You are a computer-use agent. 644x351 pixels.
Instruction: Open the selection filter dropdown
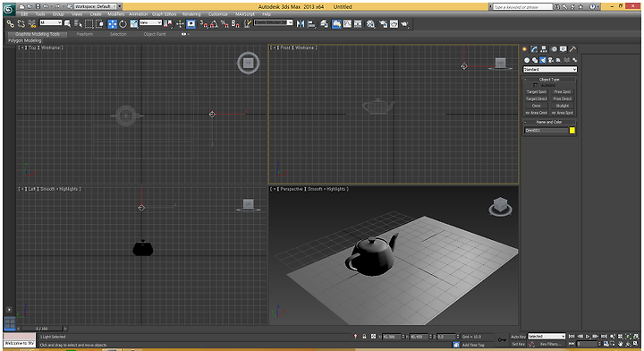click(50, 23)
